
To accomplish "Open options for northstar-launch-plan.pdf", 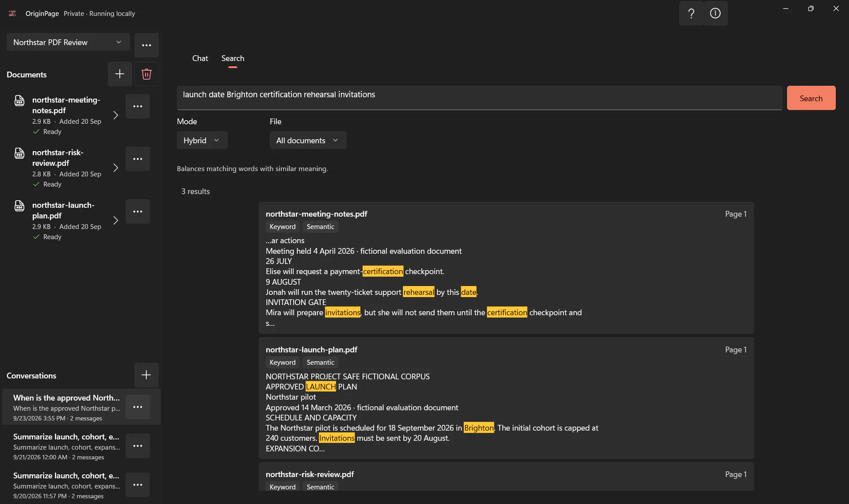I will pos(138,211).
